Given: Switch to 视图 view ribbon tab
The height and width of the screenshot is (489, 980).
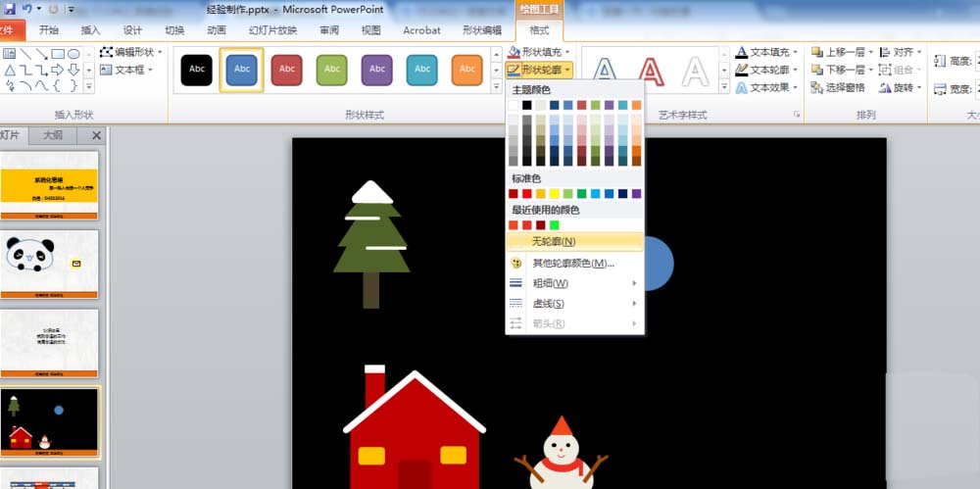Looking at the screenshot, I should (371, 30).
